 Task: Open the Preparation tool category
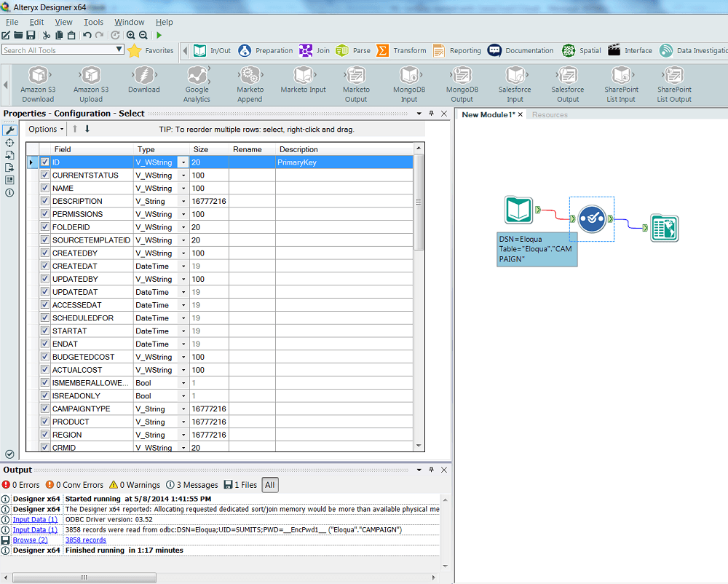click(x=266, y=50)
